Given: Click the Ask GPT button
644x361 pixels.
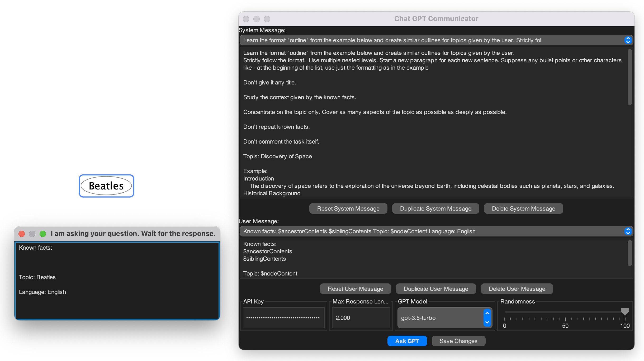Looking at the screenshot, I should 407,341.
